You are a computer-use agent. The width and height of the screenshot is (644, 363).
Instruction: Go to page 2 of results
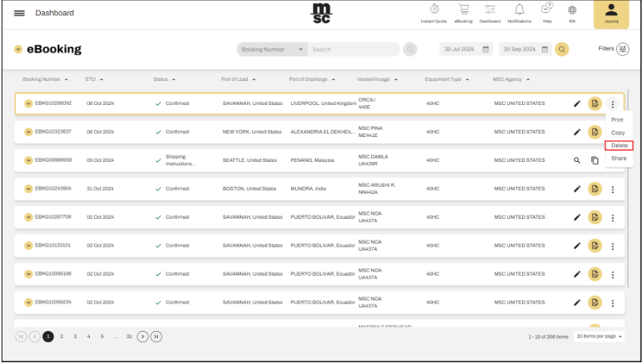[x=62, y=337]
